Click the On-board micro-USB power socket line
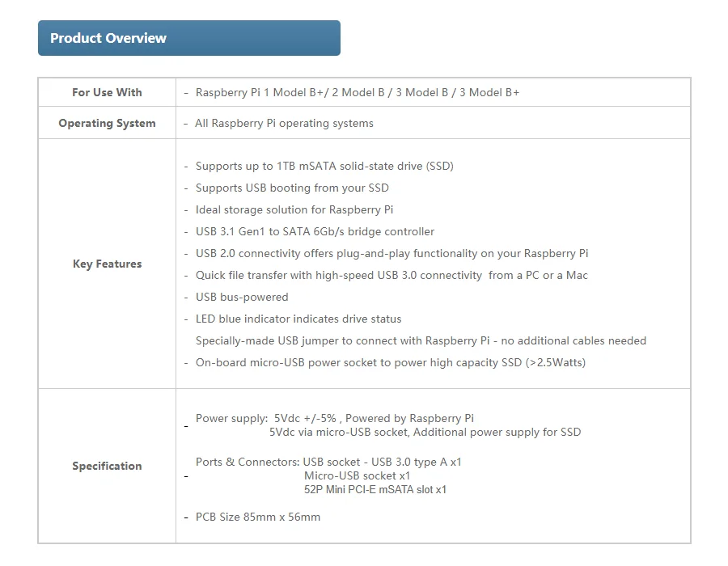Screen dimensions: 728x566 tap(391, 362)
